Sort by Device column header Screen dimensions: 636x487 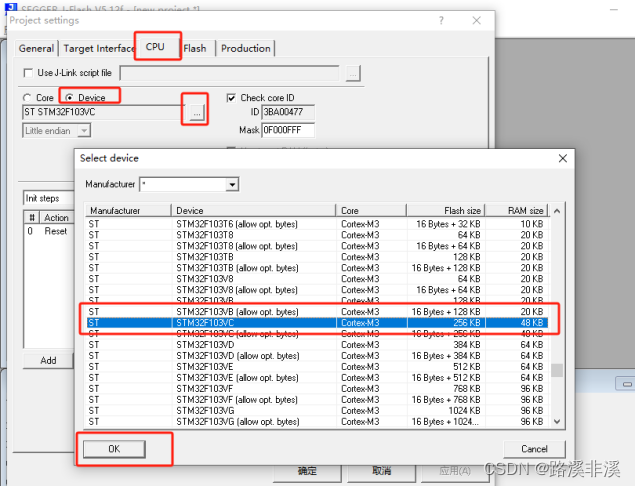click(254, 210)
